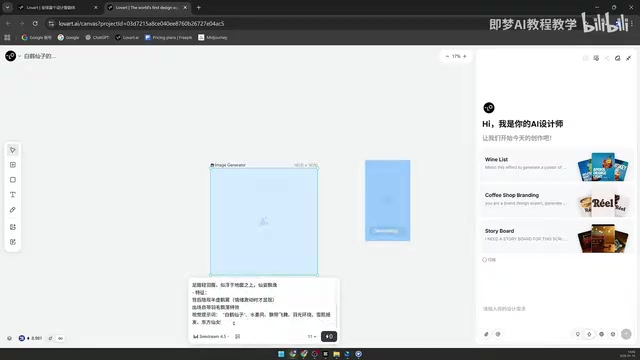640x360 pixels.
Task: Click the cube icon left of the send button
Action: 613,334
